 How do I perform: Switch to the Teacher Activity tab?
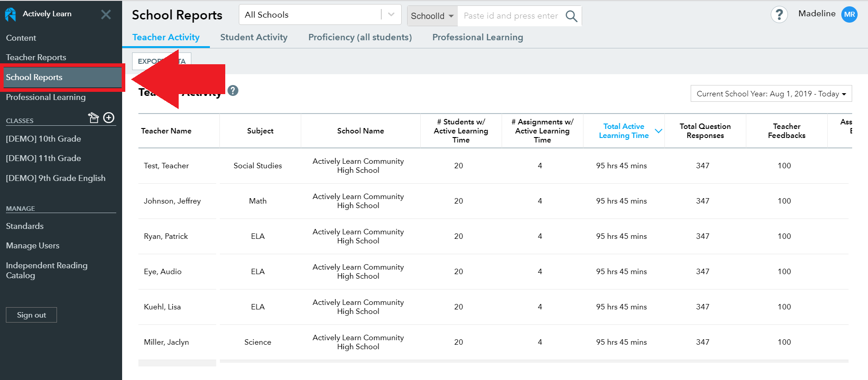click(166, 37)
